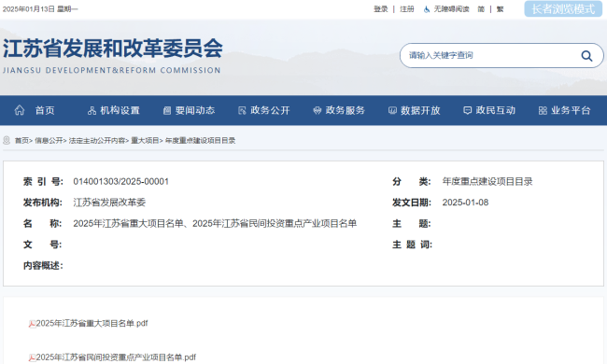This screenshot has height=364, width=607.
Task: Click the 数据开放 data icon
Action: click(392, 111)
